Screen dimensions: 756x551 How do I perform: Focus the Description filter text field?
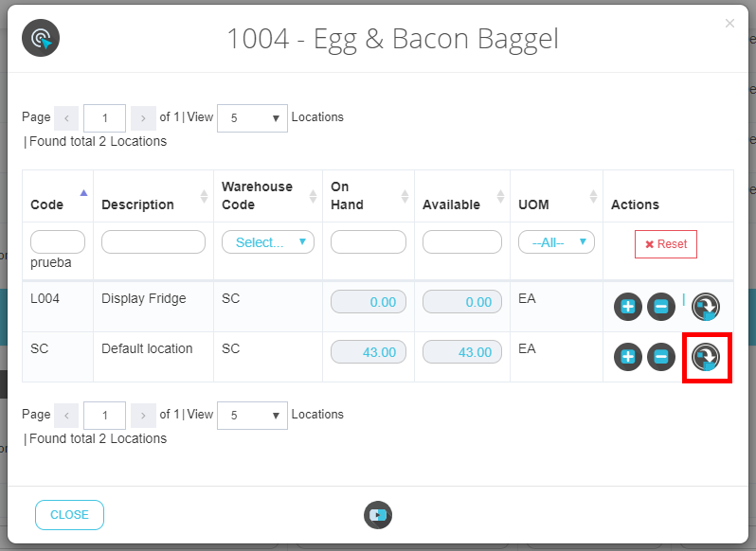(153, 242)
